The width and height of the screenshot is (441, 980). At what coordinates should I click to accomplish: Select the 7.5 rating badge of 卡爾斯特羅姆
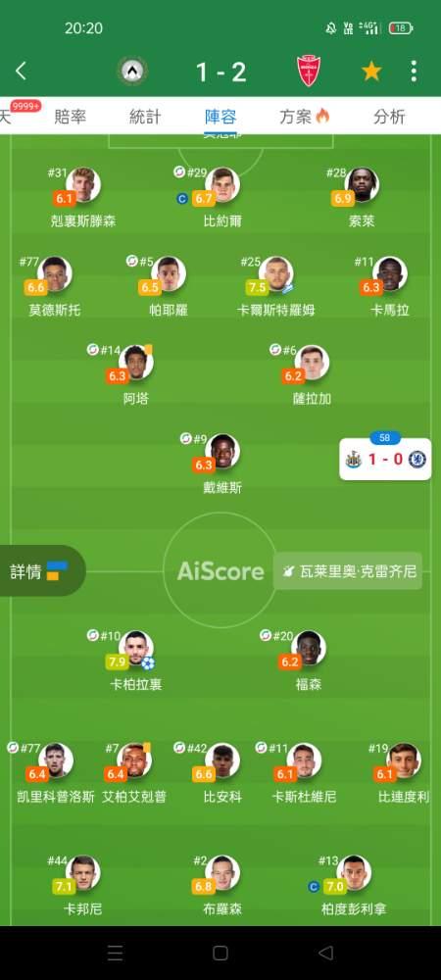click(257, 287)
